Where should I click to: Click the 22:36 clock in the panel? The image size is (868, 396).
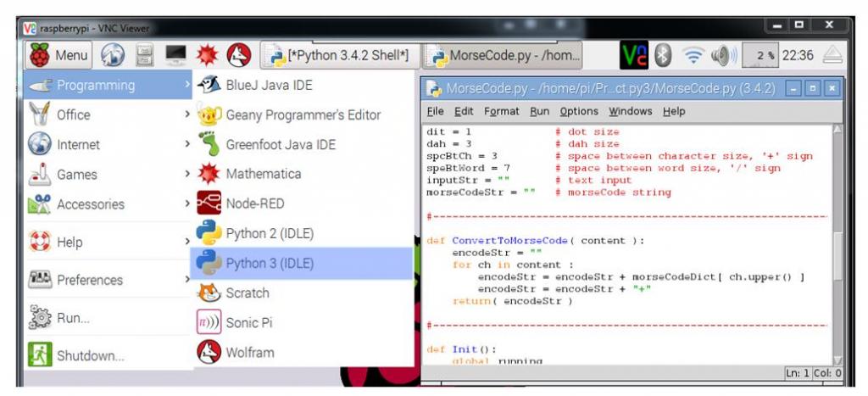click(x=798, y=55)
